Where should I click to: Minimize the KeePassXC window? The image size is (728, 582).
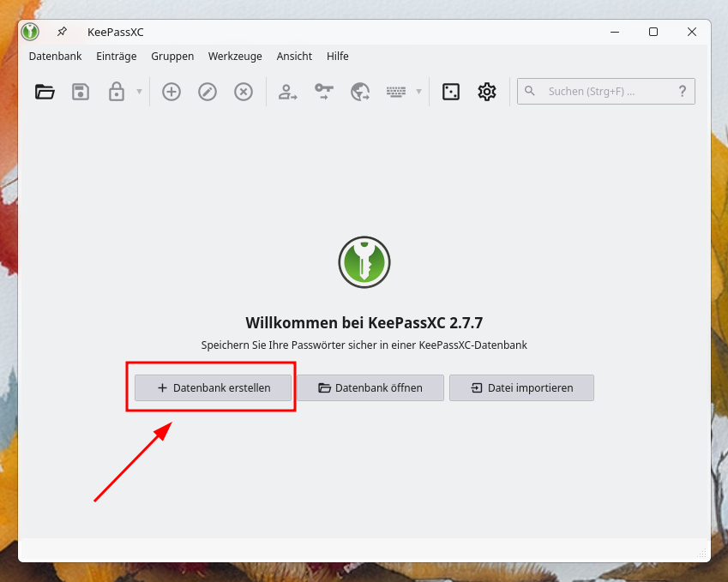pos(615,32)
